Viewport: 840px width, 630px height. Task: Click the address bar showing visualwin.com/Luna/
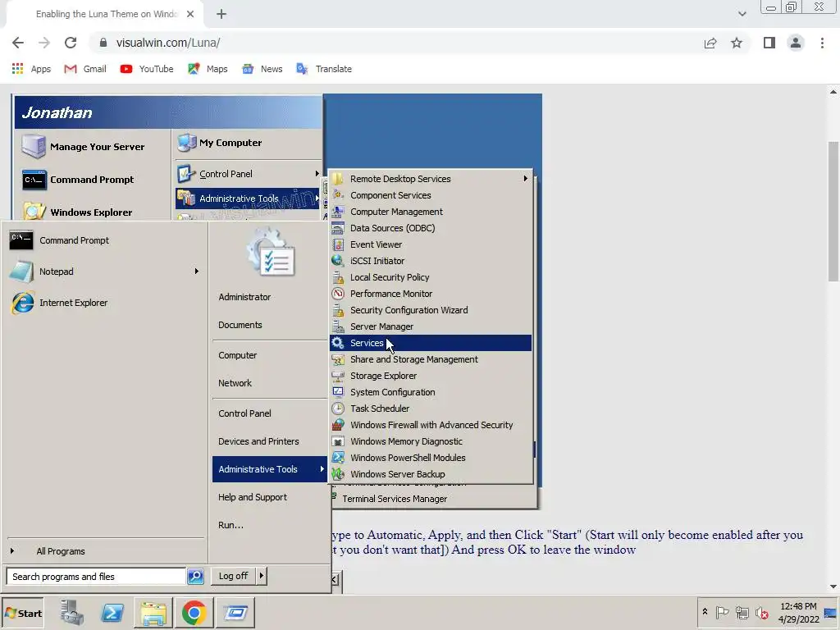(396, 43)
